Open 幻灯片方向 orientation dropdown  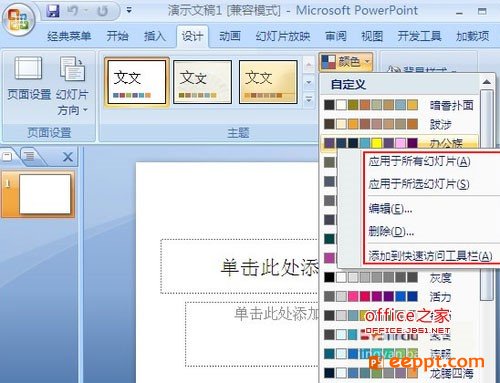[x=72, y=86]
